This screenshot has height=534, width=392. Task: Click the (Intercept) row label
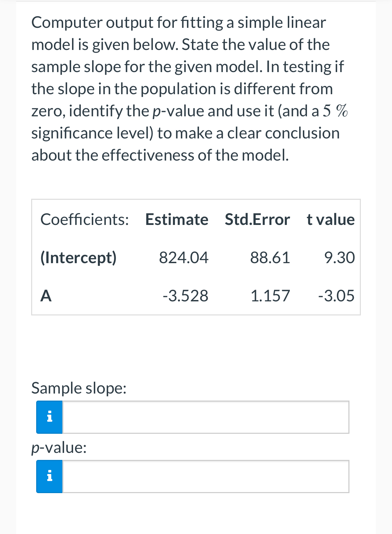point(78,258)
